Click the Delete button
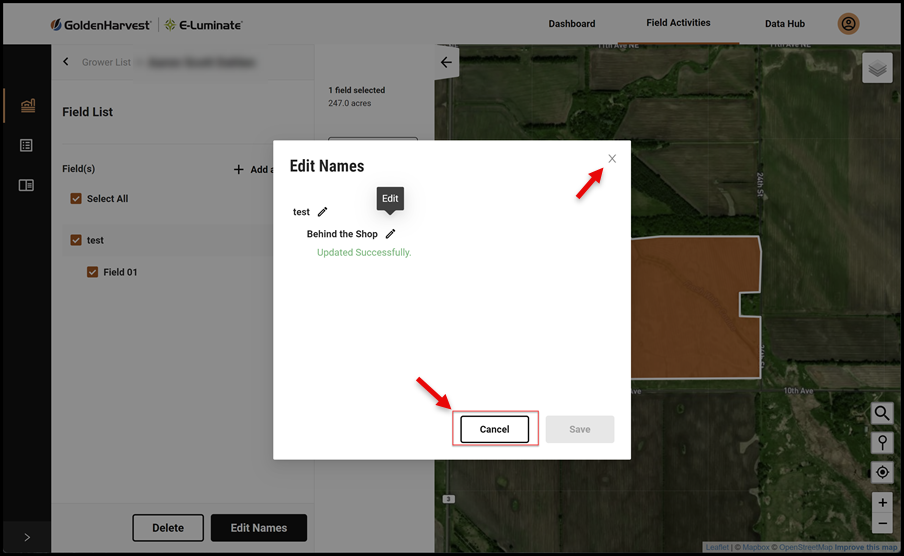The image size is (904, 556). click(x=168, y=528)
